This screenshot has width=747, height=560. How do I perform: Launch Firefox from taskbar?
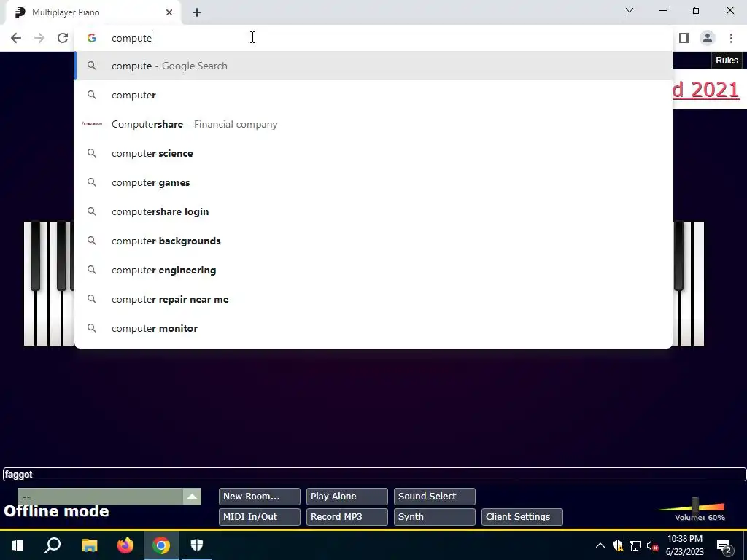pyautogui.click(x=125, y=545)
